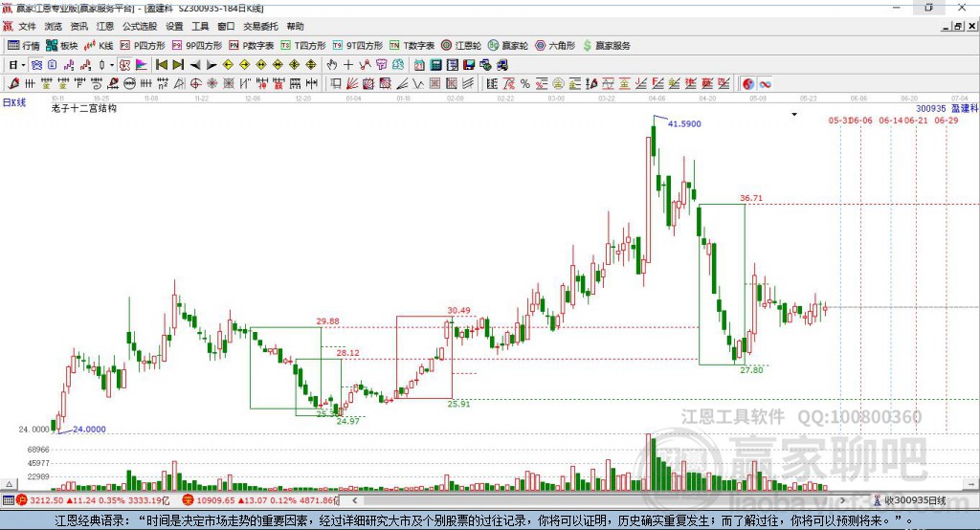
Task: Open the 工具 menu
Action: [200, 26]
